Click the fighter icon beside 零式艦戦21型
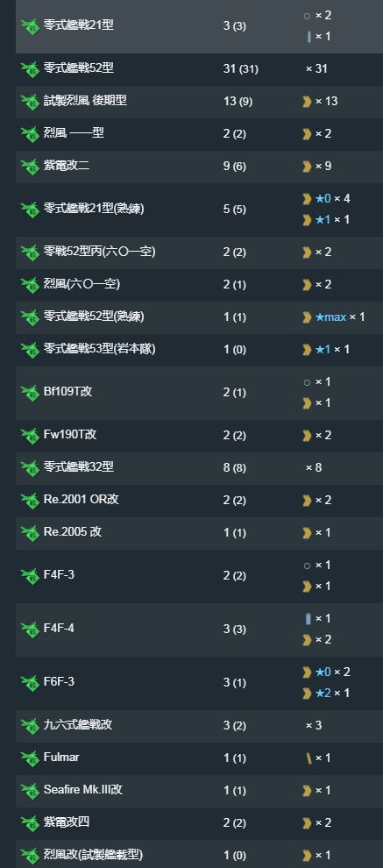This screenshot has height=868, width=383. pyautogui.click(x=29, y=25)
